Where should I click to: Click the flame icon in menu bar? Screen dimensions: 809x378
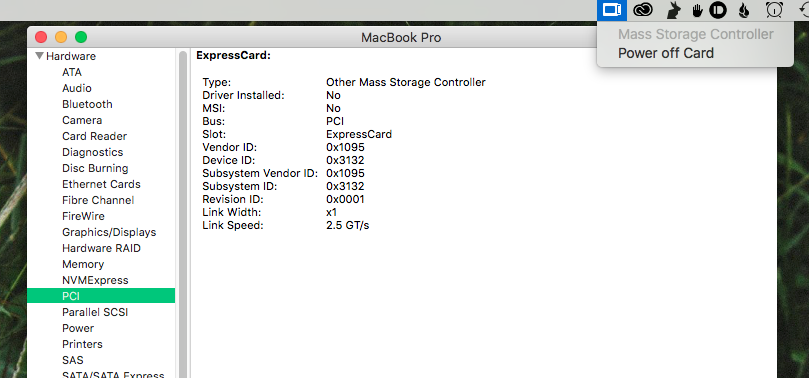743,10
